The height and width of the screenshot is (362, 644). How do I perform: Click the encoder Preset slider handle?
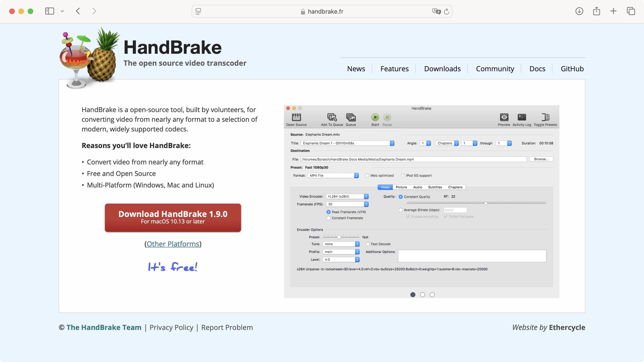(x=339, y=237)
